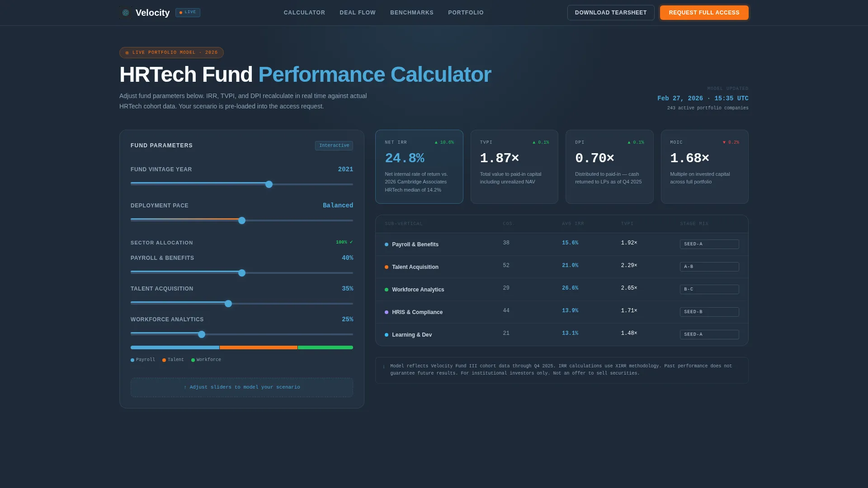This screenshot has height=488, width=868.
Task: Click the Deployment Pace slider handle
Action: (242, 221)
